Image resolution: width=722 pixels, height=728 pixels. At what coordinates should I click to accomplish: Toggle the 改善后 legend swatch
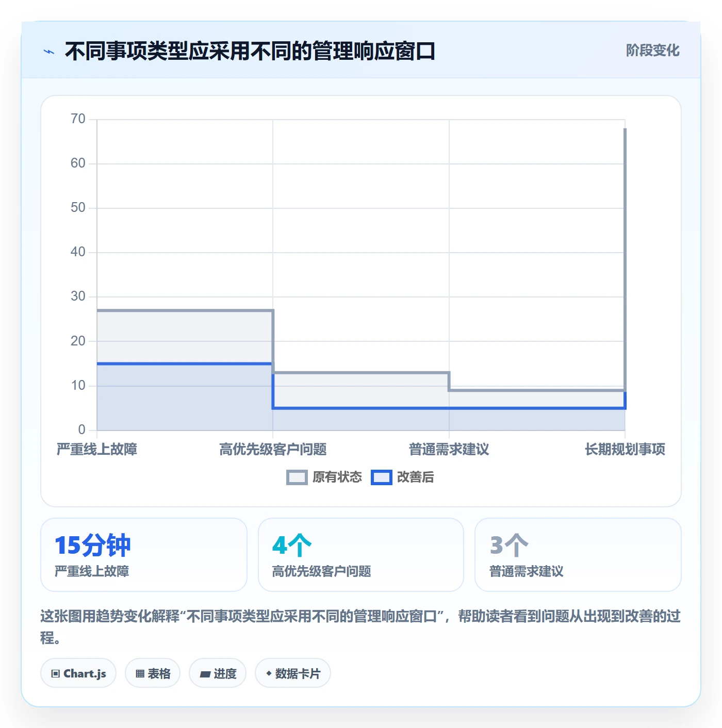(382, 477)
